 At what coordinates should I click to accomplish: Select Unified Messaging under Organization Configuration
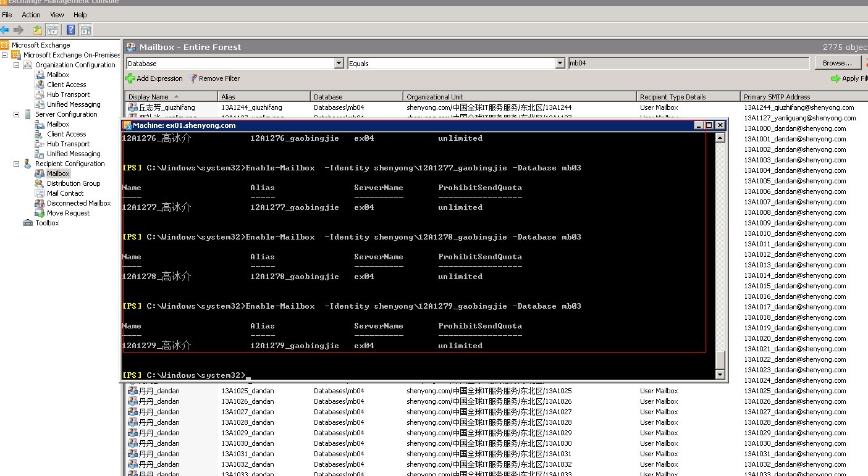point(74,104)
